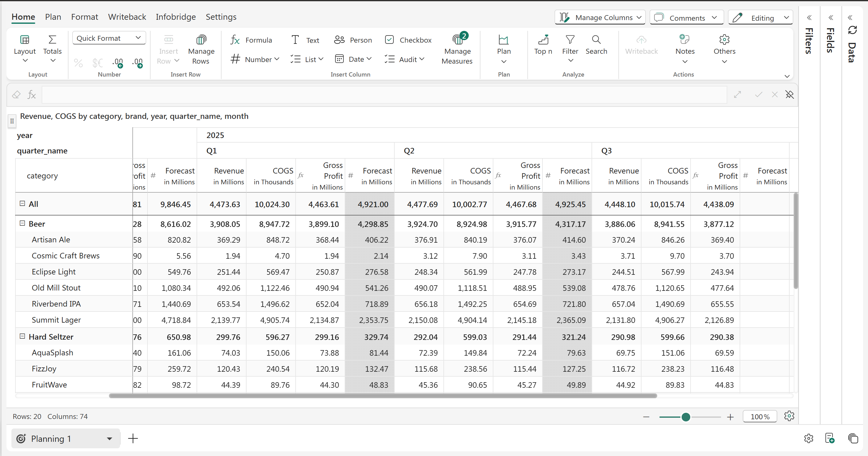Viewport: 868px width, 456px height.
Task: Insert a Checkbox column
Action: (x=408, y=40)
